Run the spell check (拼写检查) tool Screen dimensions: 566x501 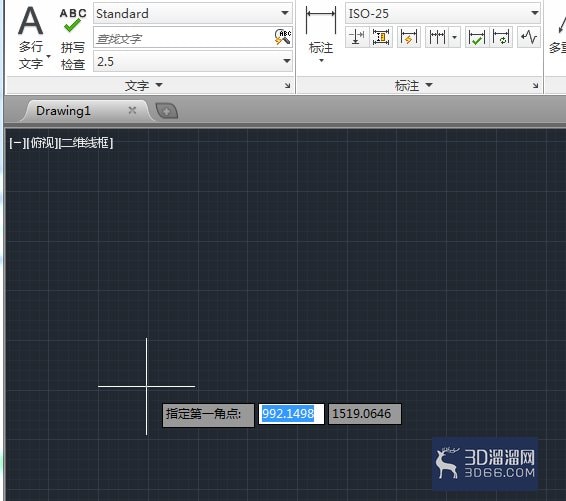click(73, 39)
